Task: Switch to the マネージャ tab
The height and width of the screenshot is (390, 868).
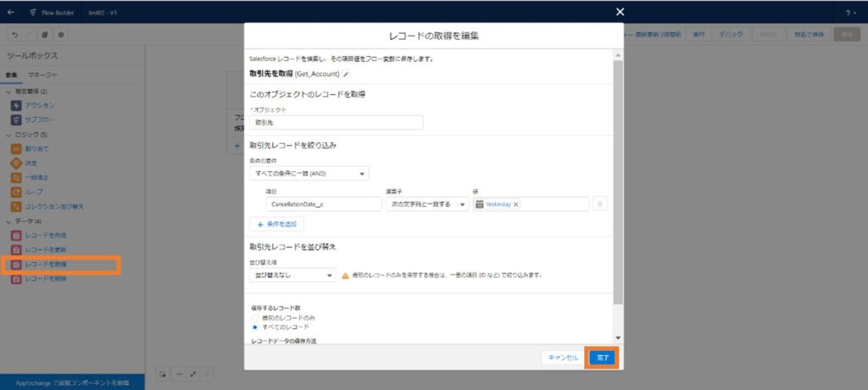Action: click(42, 75)
